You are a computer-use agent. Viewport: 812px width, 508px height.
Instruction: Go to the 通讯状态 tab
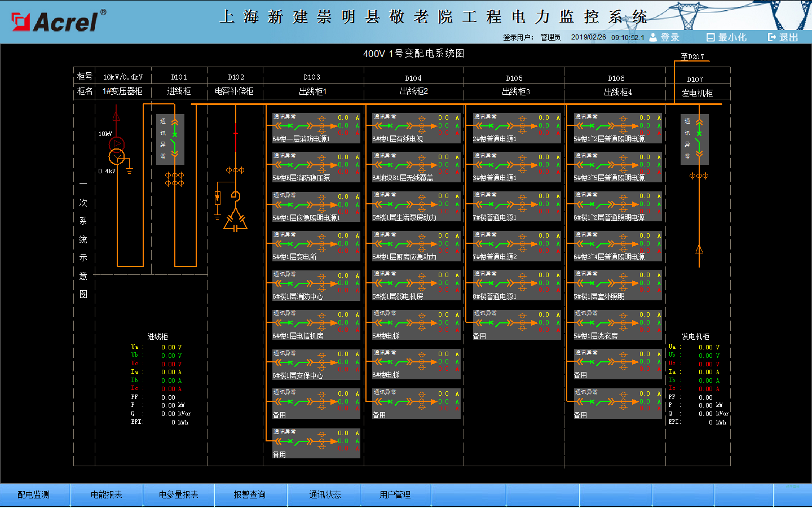[x=325, y=495]
